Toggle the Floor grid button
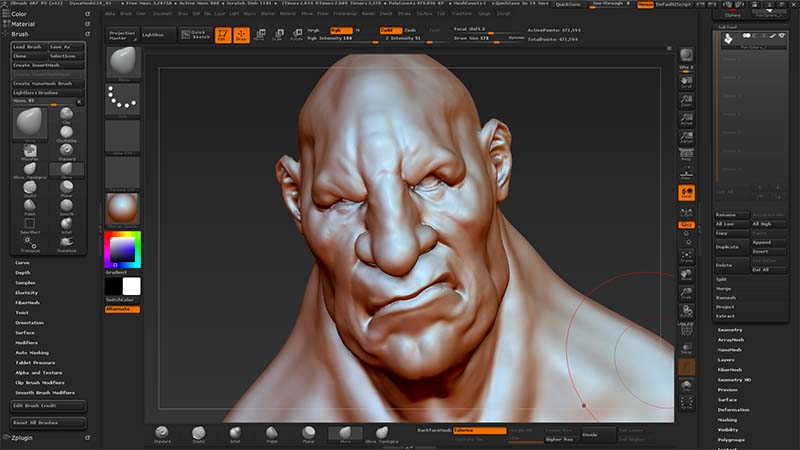 (x=686, y=174)
